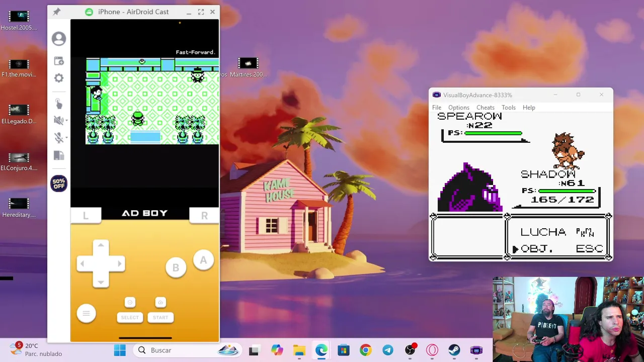This screenshot has height=362, width=644.
Task: Select OBJ. in the battle menu
Action: coord(537,249)
